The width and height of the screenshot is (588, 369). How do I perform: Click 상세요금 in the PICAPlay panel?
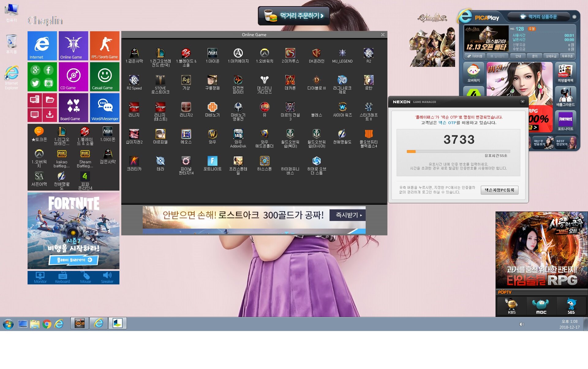(551, 56)
